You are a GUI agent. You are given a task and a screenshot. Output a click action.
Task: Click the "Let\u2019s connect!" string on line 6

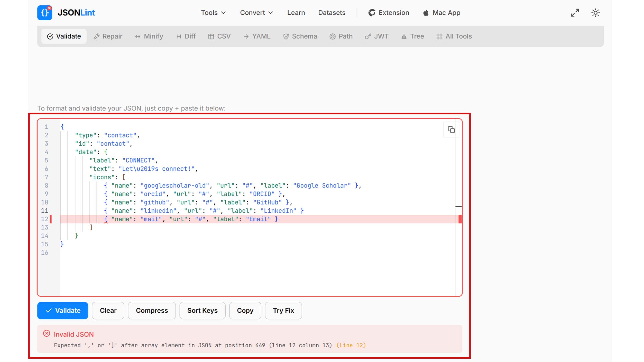tap(157, 169)
